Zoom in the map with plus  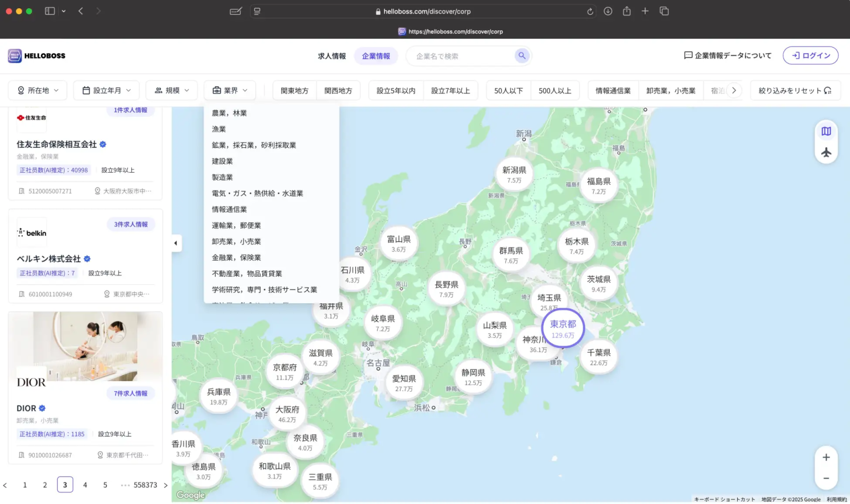click(x=826, y=458)
